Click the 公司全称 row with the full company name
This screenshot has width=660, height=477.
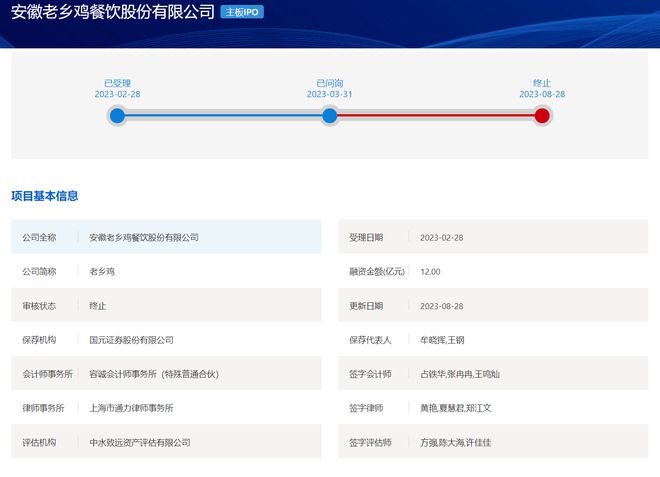point(166,237)
